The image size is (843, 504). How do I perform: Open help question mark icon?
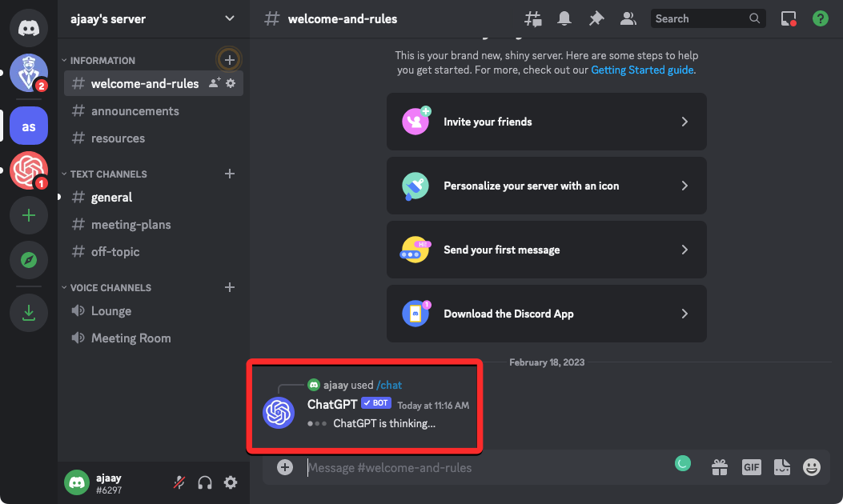coord(820,19)
